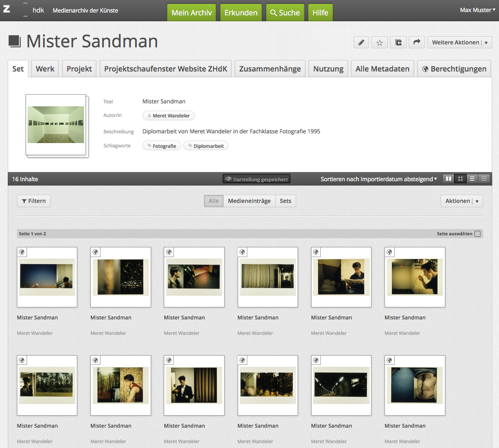Open the 'Alle Metadaten' tab
The image size is (499, 448).
click(382, 69)
